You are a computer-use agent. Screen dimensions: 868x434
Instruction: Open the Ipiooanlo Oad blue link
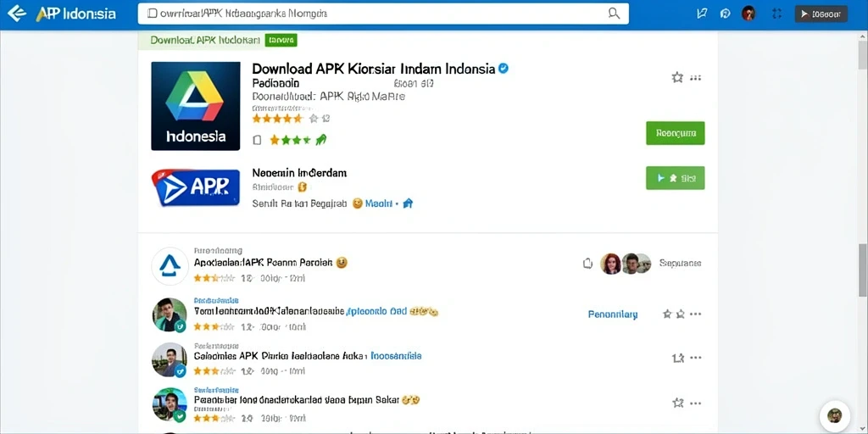click(376, 312)
